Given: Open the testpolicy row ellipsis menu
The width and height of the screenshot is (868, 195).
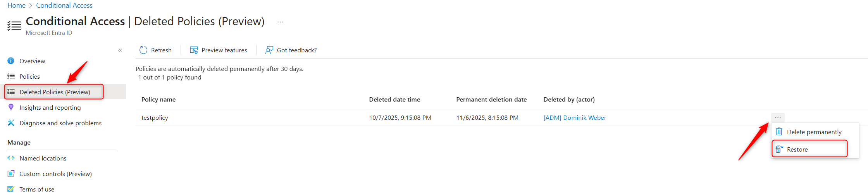Looking at the screenshot, I should tap(778, 117).
